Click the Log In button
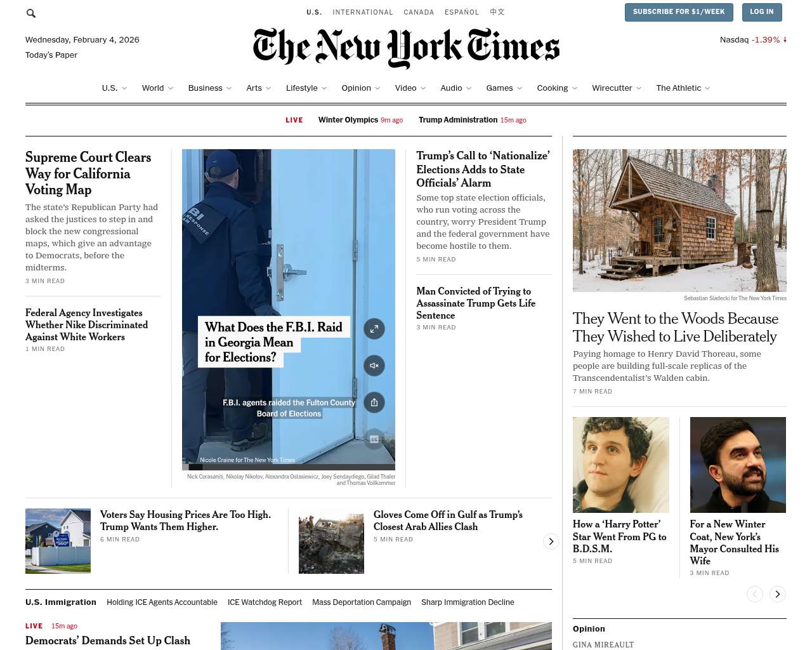This screenshot has height=650, width=812. click(762, 12)
